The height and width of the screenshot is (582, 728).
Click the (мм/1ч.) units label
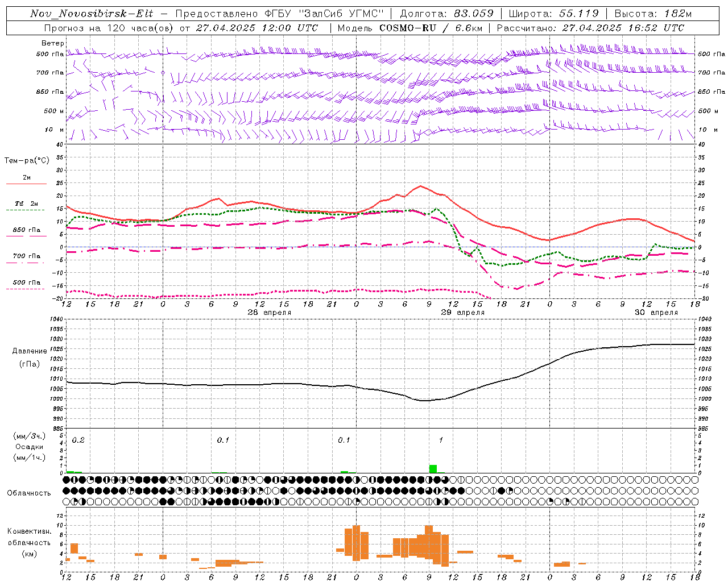pos(30,458)
